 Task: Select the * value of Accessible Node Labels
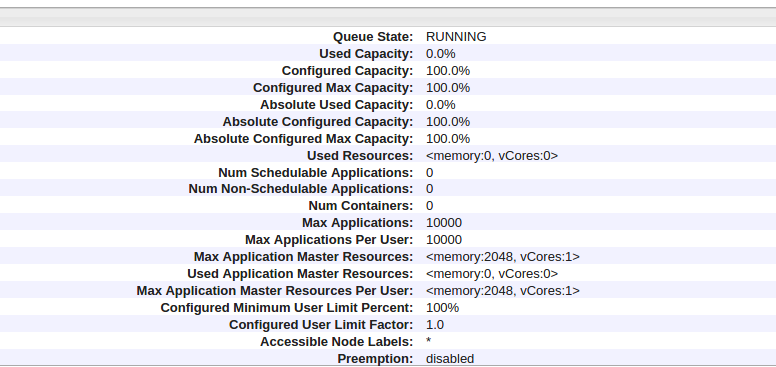[x=429, y=341]
